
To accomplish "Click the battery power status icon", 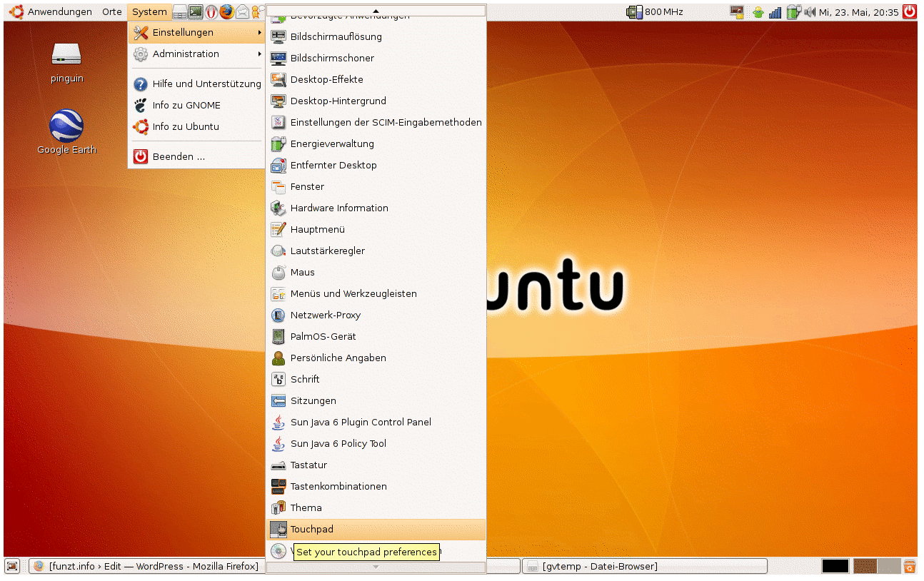I will [793, 11].
